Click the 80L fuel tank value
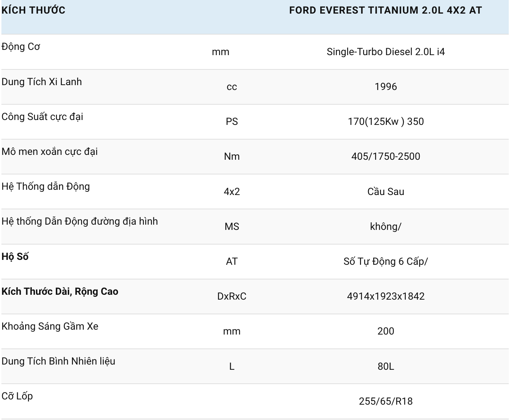The height and width of the screenshot is (420, 514). click(x=385, y=366)
